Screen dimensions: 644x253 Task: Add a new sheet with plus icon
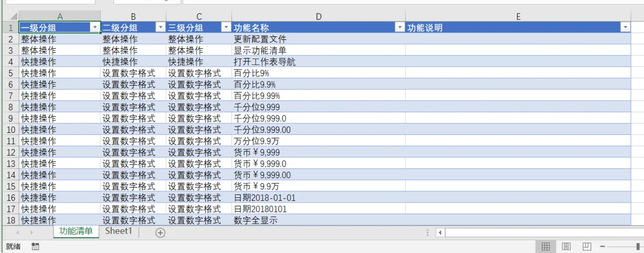tap(160, 233)
